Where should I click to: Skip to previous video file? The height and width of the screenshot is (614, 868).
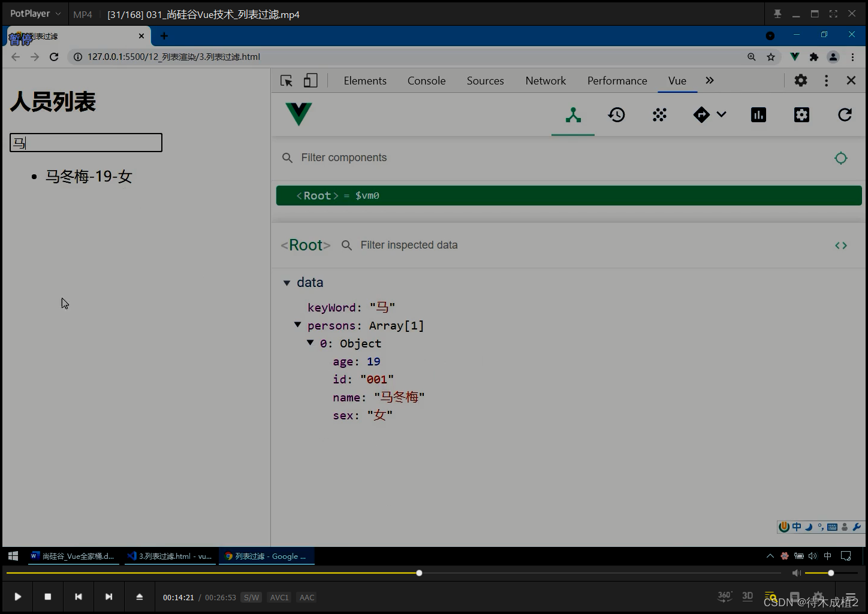click(x=78, y=597)
